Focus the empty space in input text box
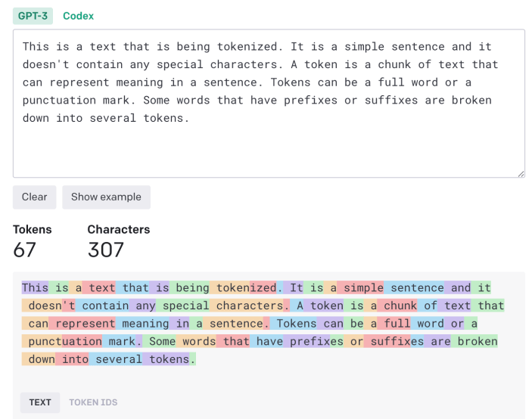The image size is (532, 419). 269,151
